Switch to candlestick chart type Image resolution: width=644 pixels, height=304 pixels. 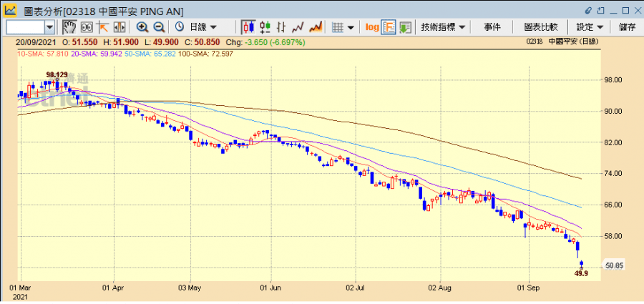pyautogui.click(x=248, y=26)
